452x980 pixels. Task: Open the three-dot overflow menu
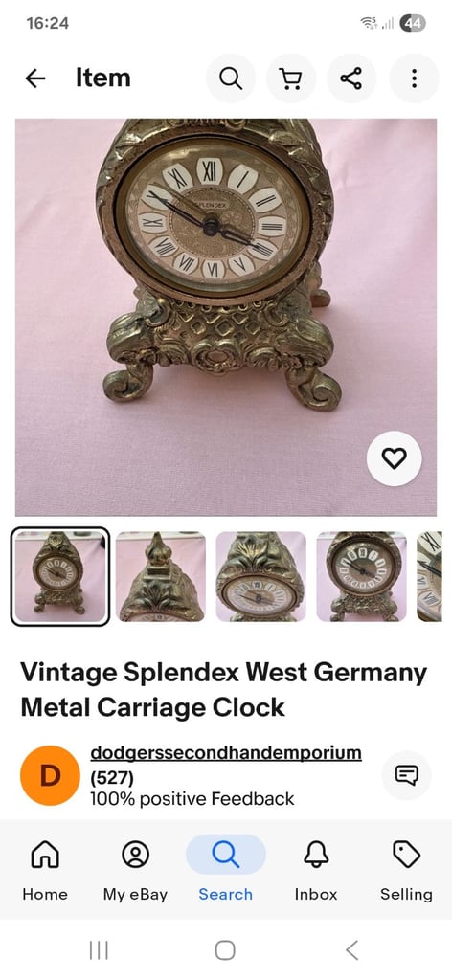point(414,78)
